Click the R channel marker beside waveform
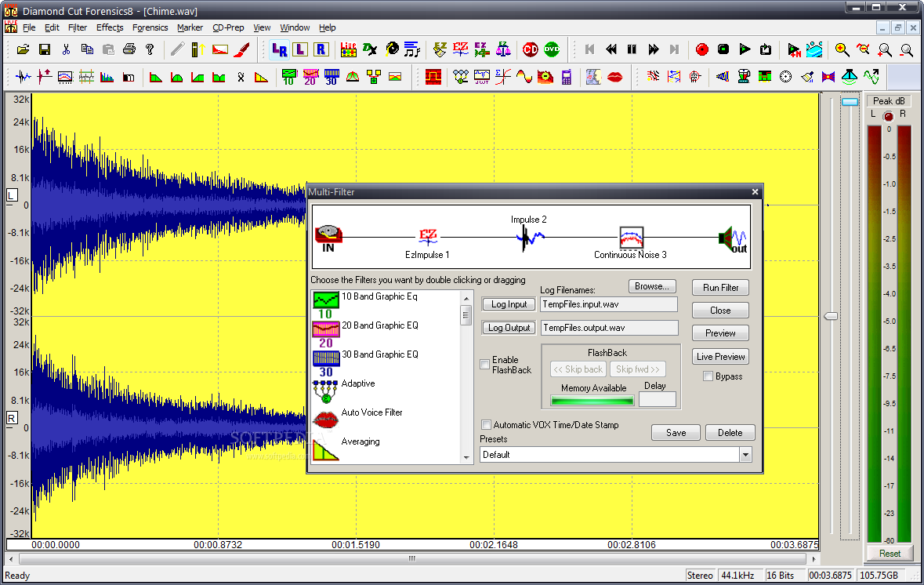924x585 pixels. (12, 418)
